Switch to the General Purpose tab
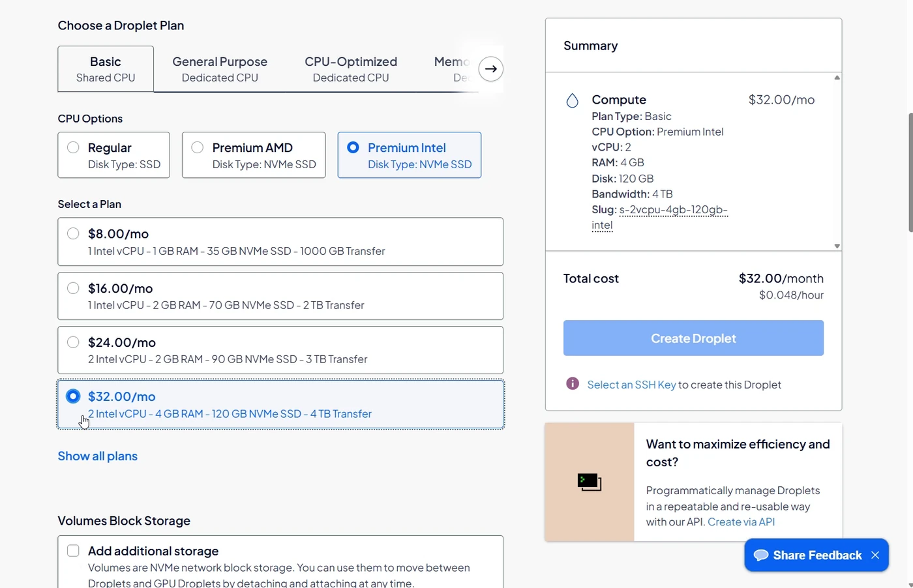This screenshot has width=913, height=588. coord(220,69)
